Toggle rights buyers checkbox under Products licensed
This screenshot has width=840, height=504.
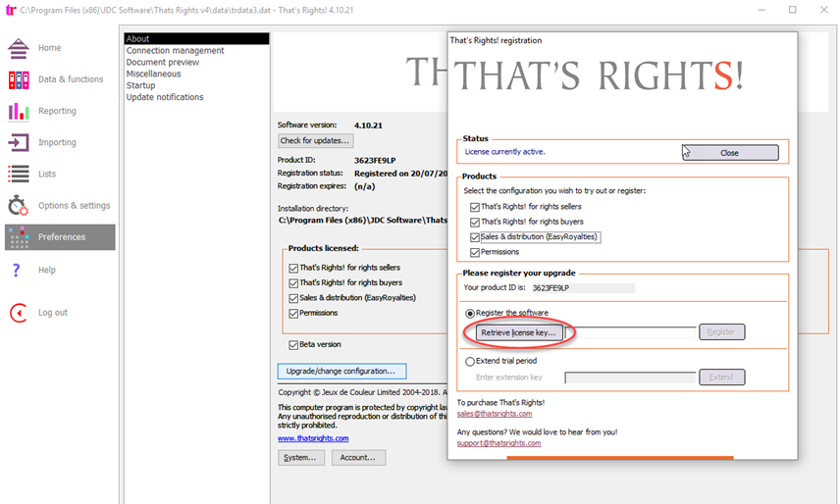pyautogui.click(x=293, y=283)
